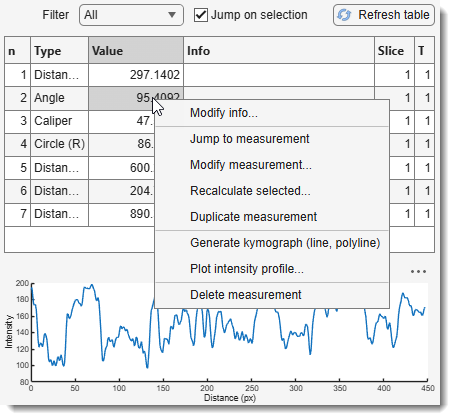The image size is (455, 420).
Task: Click the Slice cell of row 1
Action: point(395,75)
